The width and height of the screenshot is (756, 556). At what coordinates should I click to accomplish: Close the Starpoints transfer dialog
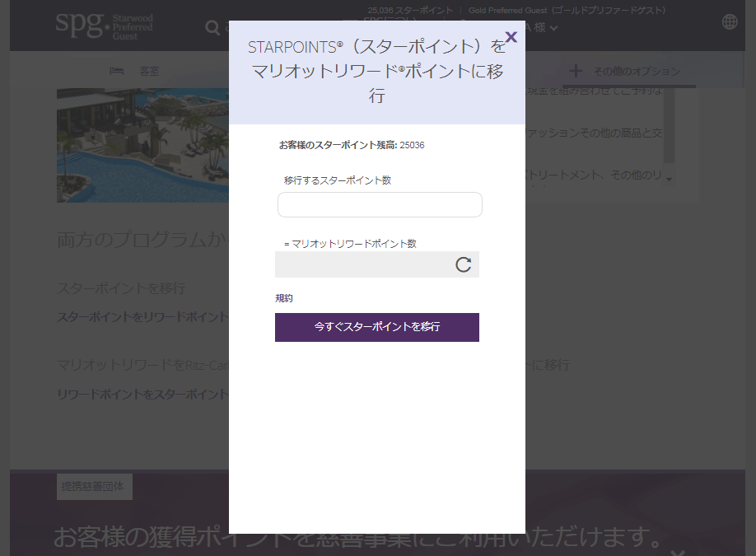(511, 37)
